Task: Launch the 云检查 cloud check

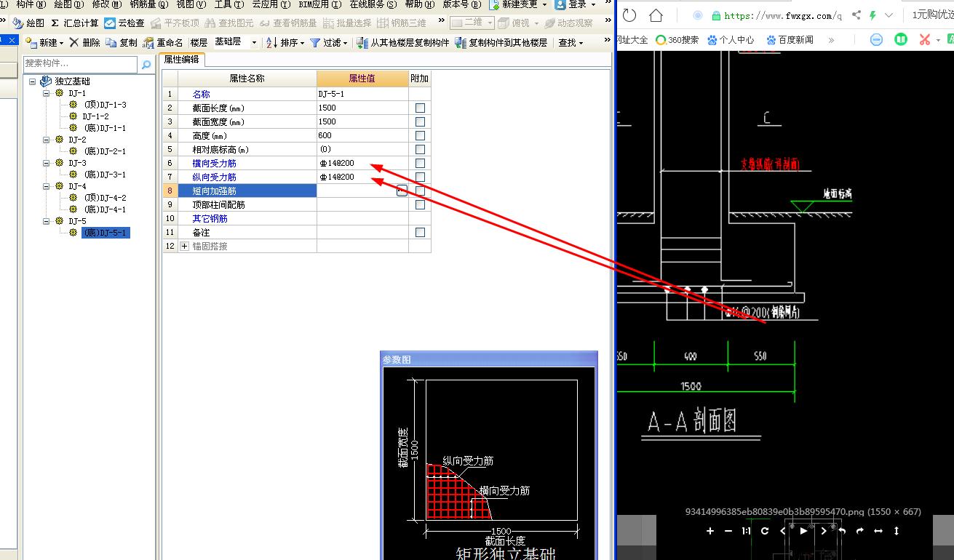Action: 124,23
